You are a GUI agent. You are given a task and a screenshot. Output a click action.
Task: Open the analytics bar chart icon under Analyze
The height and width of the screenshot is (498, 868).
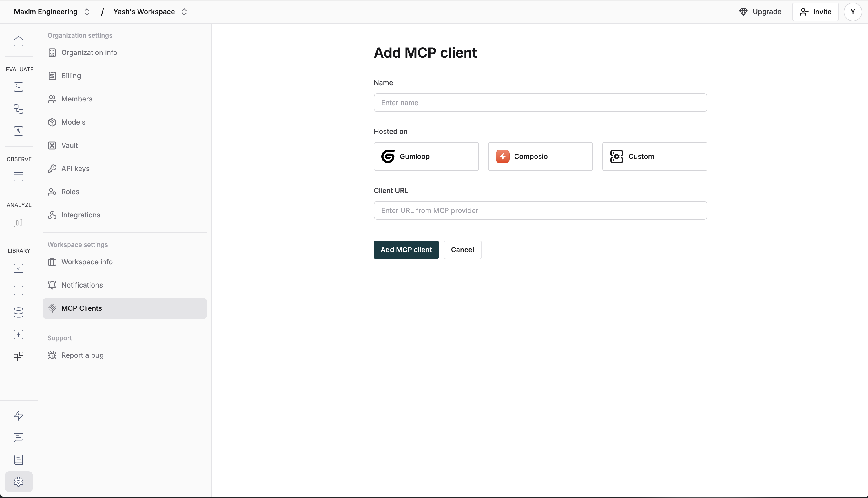[18, 222]
